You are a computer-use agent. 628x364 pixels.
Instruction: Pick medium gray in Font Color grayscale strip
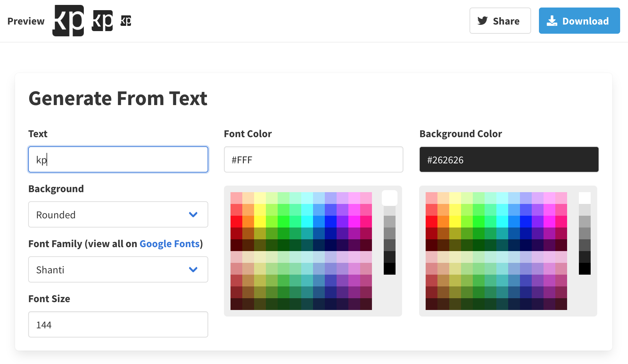click(x=390, y=233)
